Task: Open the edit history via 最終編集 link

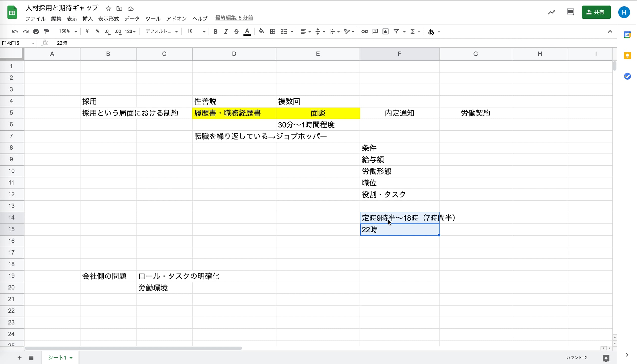Action: point(234,18)
